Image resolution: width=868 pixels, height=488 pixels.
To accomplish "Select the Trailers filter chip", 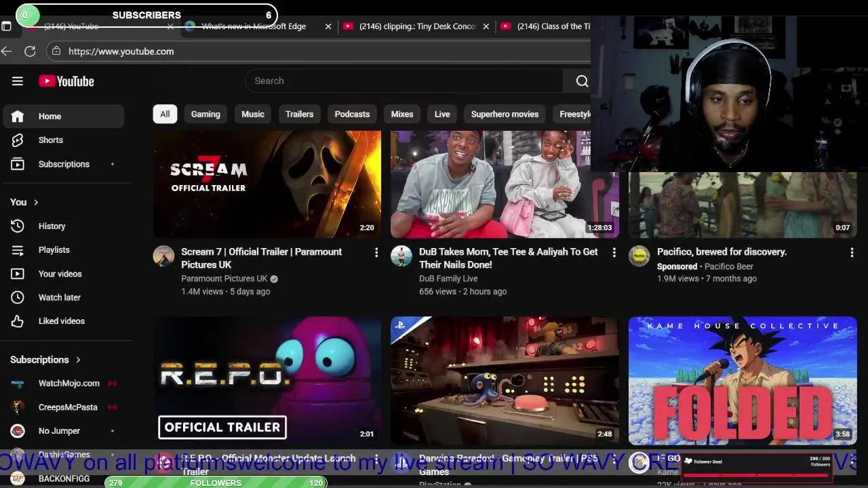I will point(299,114).
